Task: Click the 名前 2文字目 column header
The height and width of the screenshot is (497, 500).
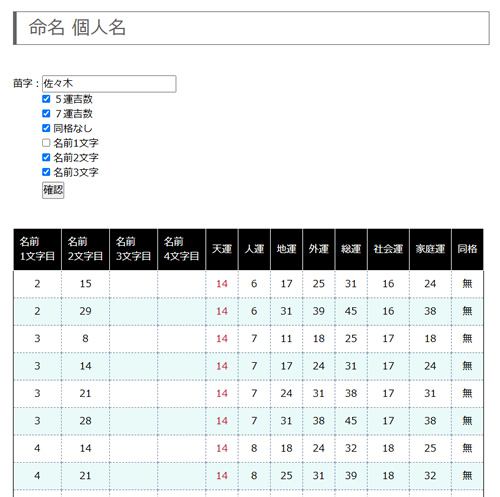Action: (85, 249)
